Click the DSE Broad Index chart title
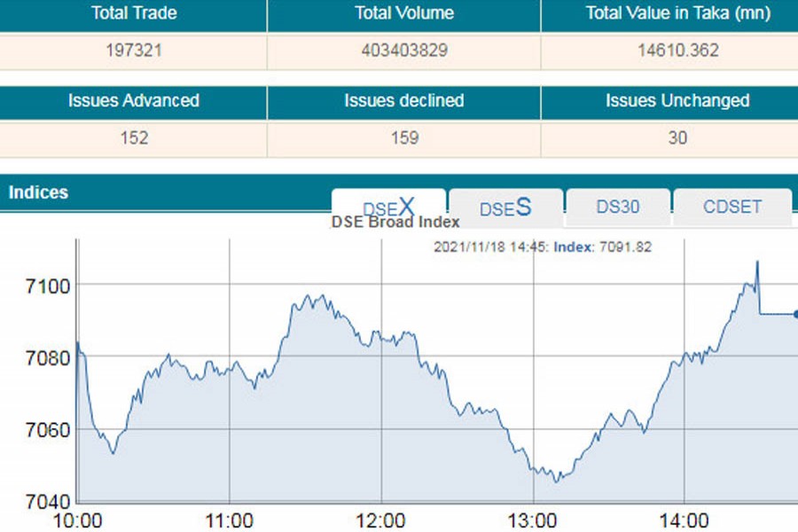This screenshot has width=798, height=532. pyautogui.click(x=395, y=223)
